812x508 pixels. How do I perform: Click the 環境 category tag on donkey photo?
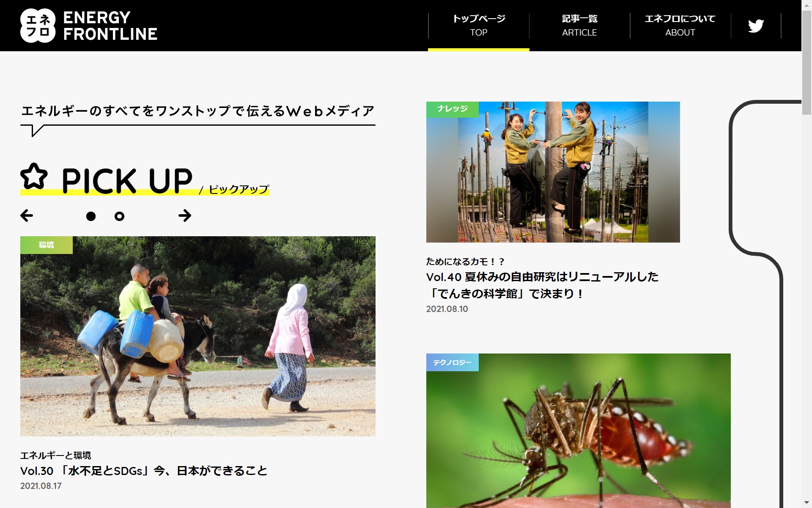pos(47,245)
